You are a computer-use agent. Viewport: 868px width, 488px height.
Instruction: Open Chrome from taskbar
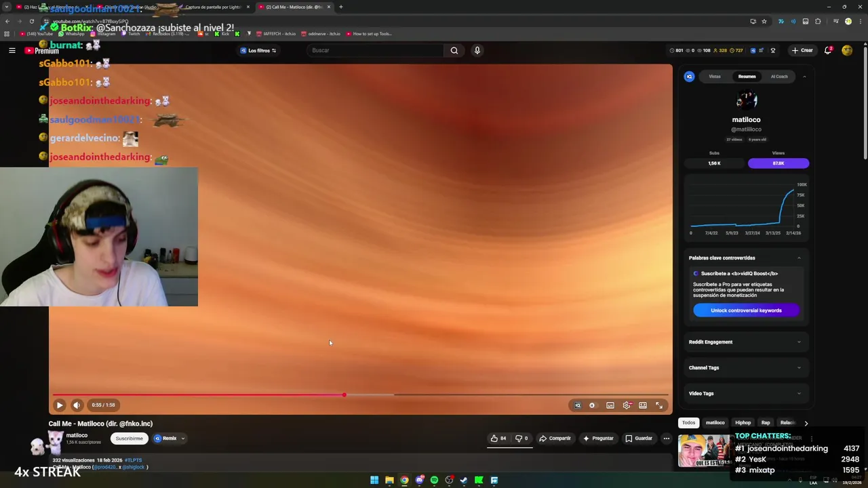(404, 480)
